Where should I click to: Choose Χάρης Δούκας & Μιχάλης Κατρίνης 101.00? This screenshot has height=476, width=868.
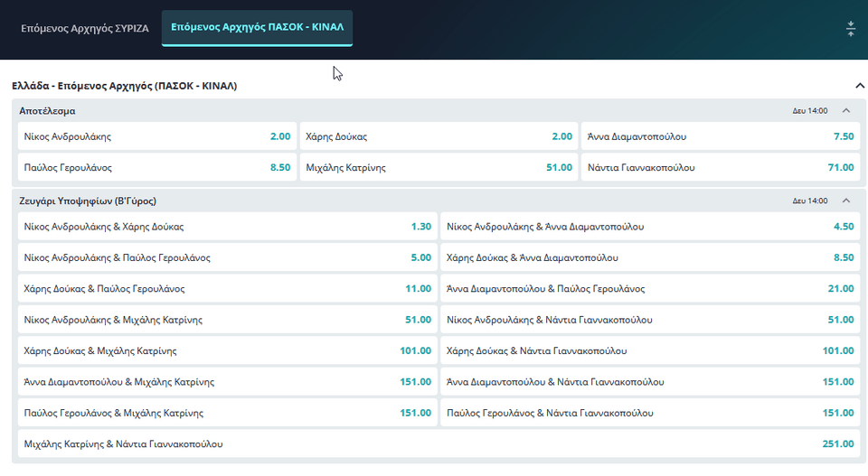[x=227, y=350]
